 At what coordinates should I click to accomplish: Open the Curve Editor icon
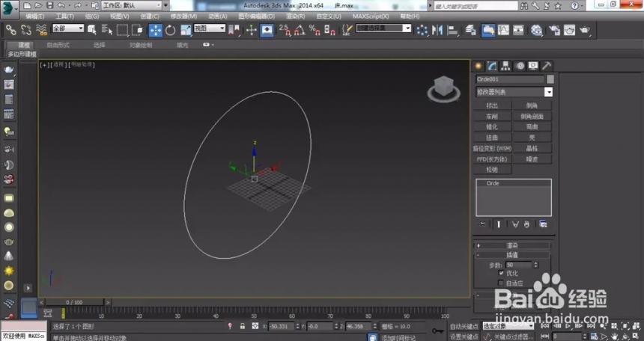(x=503, y=30)
